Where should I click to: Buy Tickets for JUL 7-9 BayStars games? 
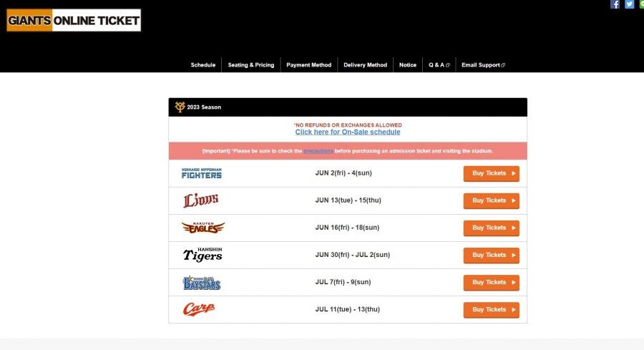492,282
